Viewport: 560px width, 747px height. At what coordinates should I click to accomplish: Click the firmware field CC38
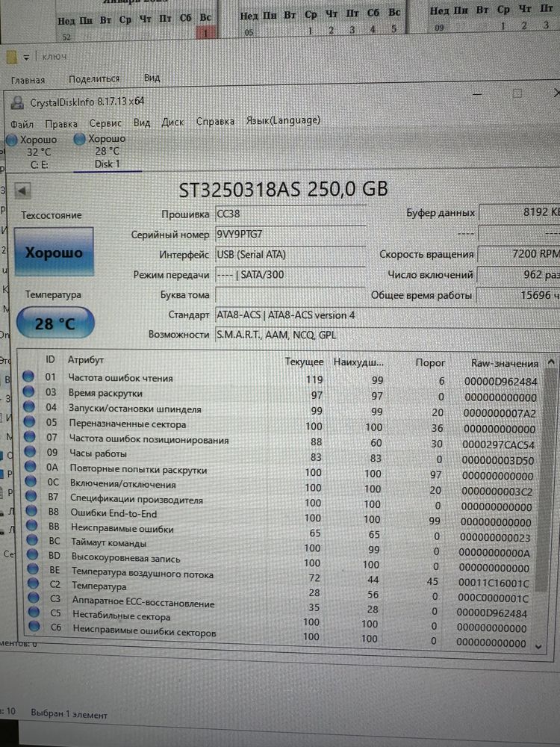290,214
